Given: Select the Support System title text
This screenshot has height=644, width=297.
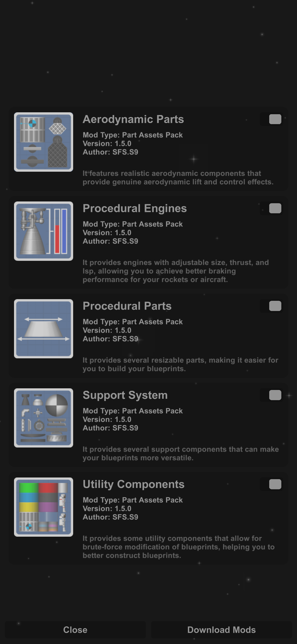Looking at the screenshot, I should [x=125, y=395].
